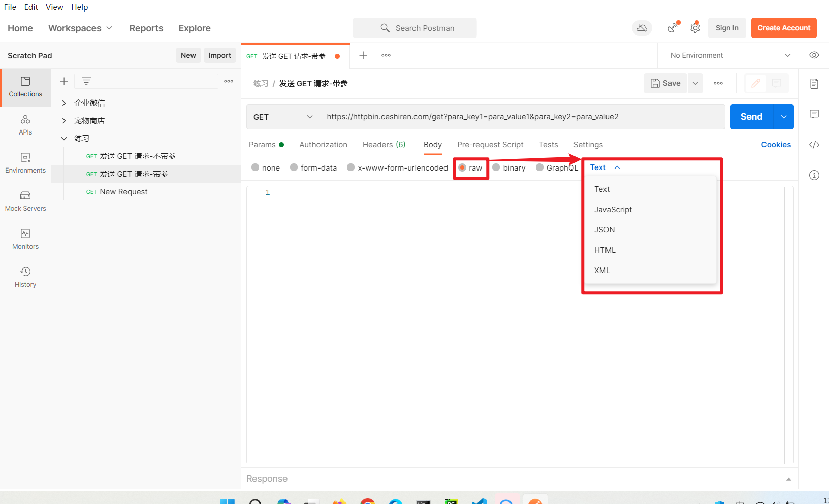
Task: Open request view more actions ellipsis
Action: pos(718,83)
